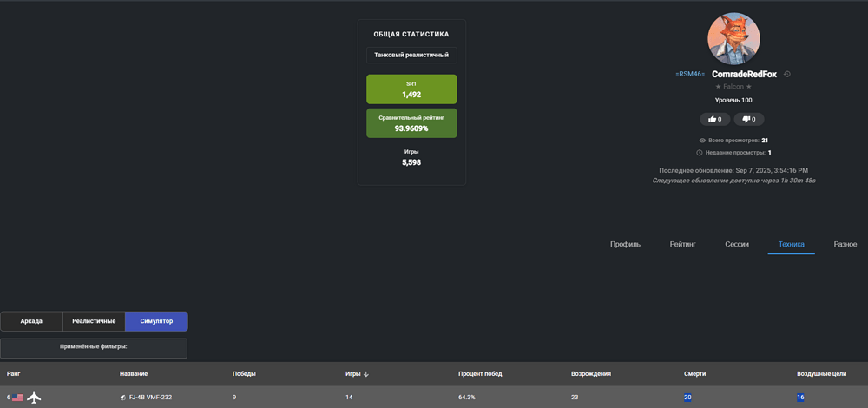Click the Сравнительный рейтинг 93.9609% card
This screenshot has height=408, width=868.
pyautogui.click(x=411, y=123)
